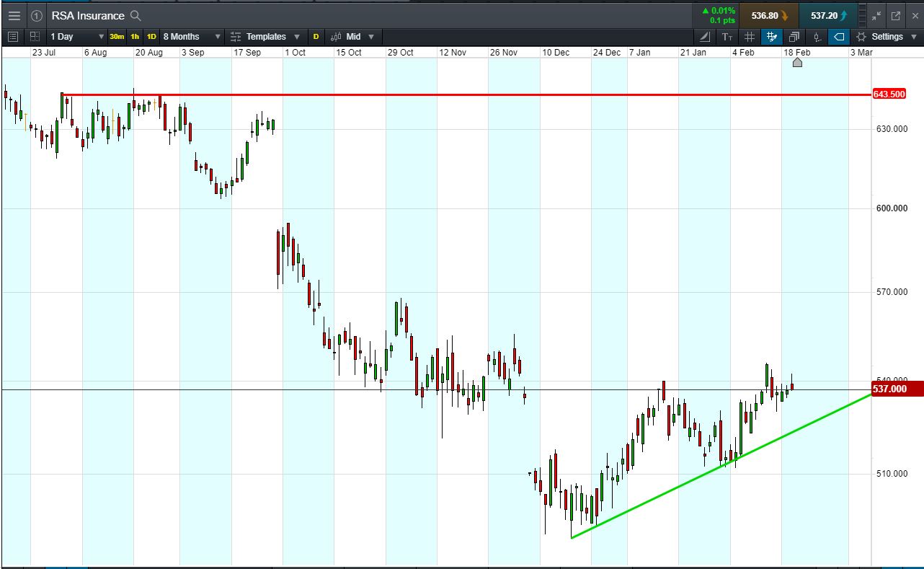Click the 7 Jan date label
Image resolution: width=924 pixels, height=569 pixels.
(639, 53)
